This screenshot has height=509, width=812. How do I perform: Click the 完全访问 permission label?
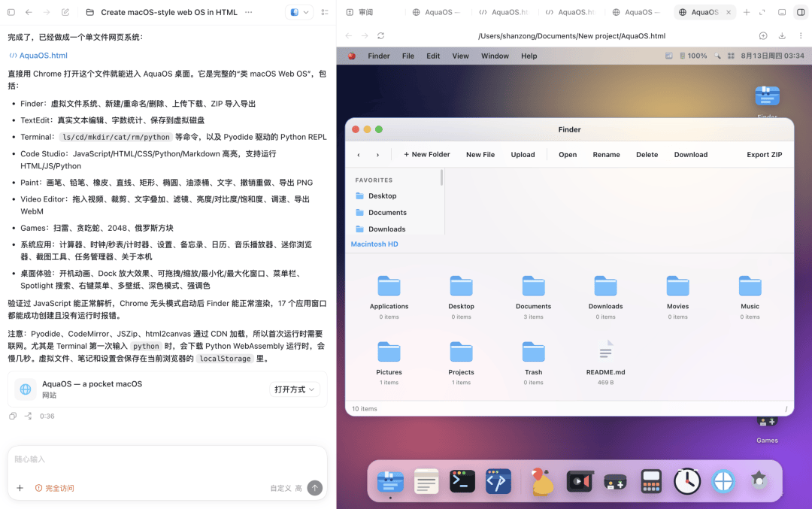[54, 488]
